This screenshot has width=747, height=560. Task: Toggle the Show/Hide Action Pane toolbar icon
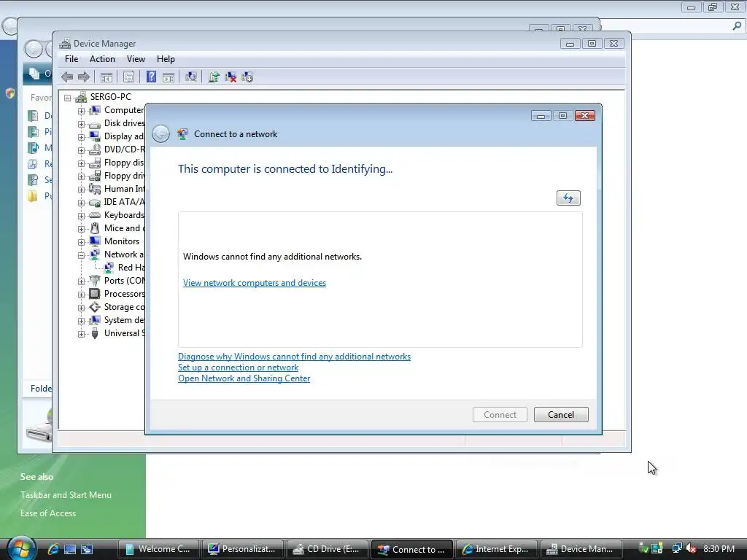coord(169,77)
